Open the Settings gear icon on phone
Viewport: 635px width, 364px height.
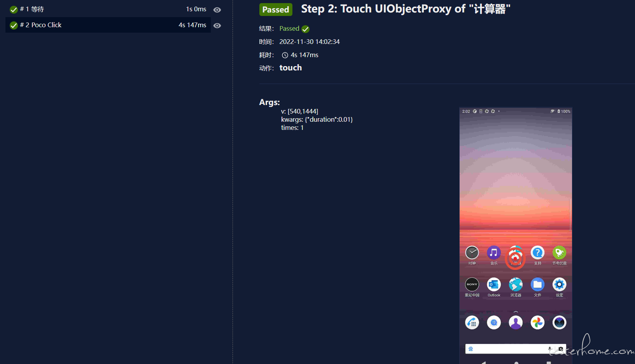pyautogui.click(x=559, y=285)
